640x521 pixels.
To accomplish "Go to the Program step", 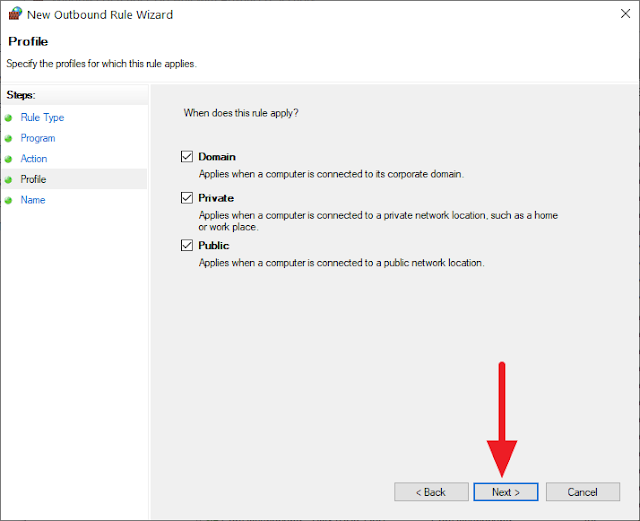I will (x=38, y=138).
